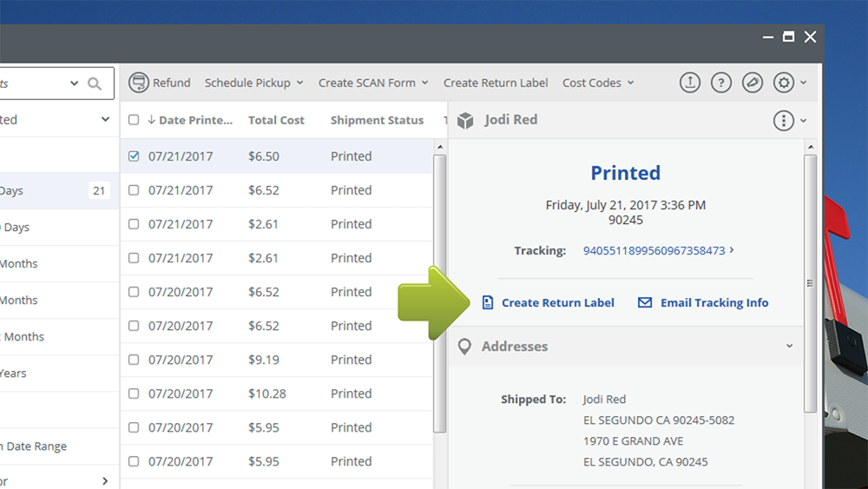Image resolution: width=868 pixels, height=489 pixels.
Task: Click the Email Tracking Info link
Action: [x=713, y=302]
